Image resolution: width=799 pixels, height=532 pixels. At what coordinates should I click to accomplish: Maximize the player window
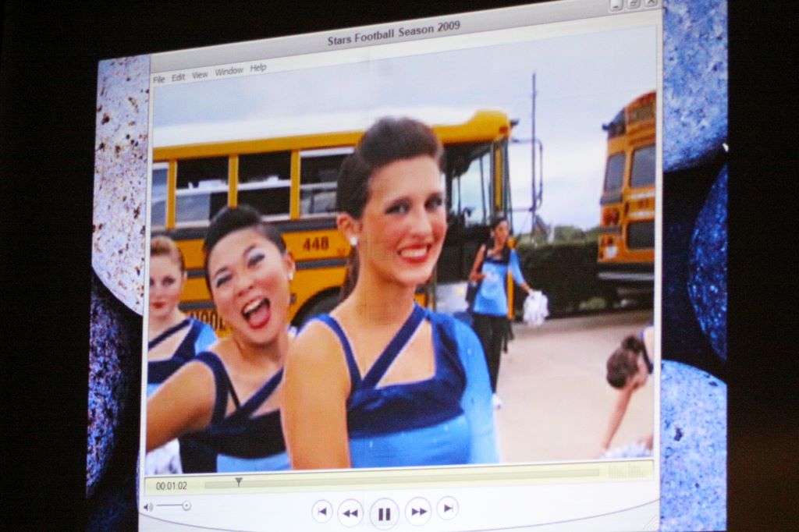tap(634, 3)
